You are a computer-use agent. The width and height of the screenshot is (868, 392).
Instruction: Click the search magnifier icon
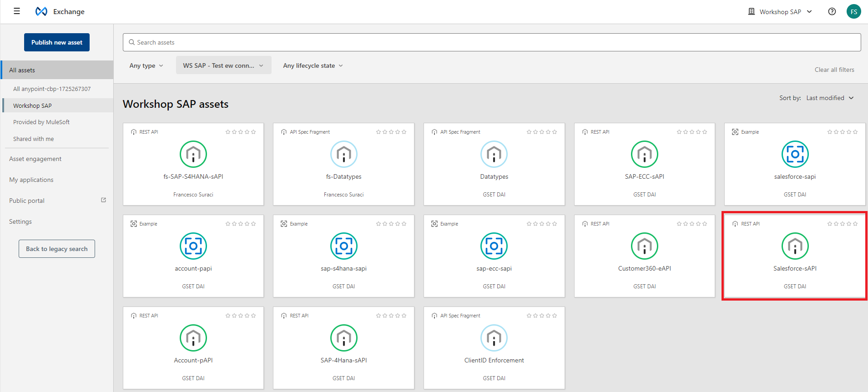point(132,42)
